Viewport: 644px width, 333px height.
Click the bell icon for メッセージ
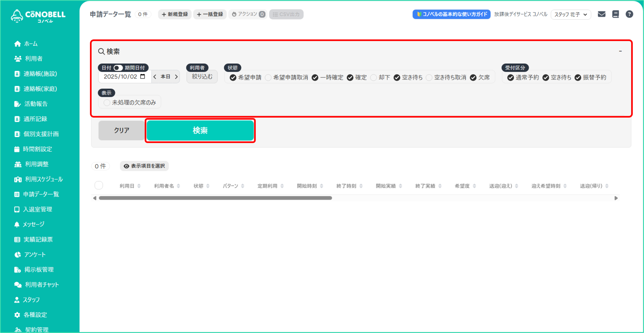pyautogui.click(x=17, y=224)
